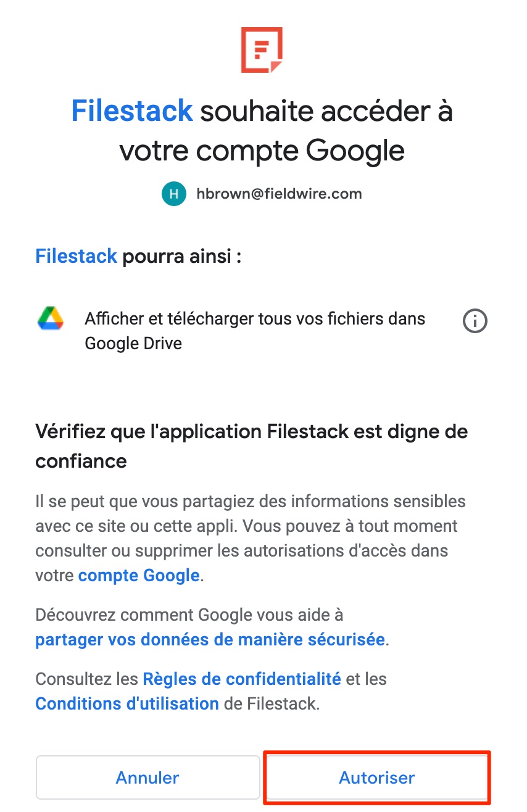Click the Annuler button
Screen dimensions: 527x812
[x=147, y=777]
